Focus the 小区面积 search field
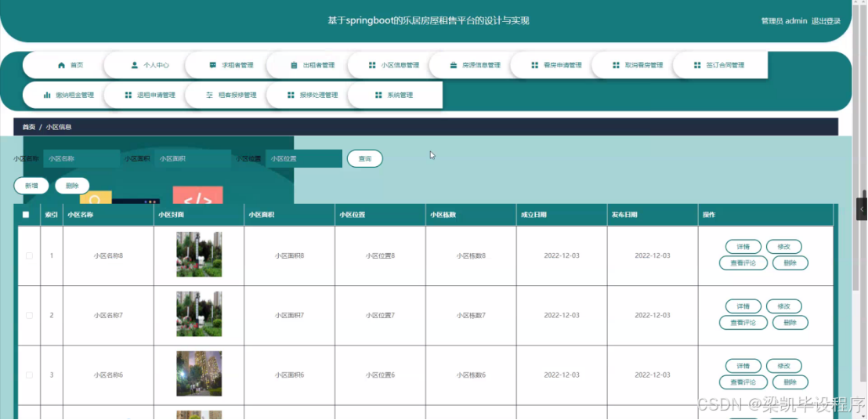The image size is (868, 420). tap(193, 159)
